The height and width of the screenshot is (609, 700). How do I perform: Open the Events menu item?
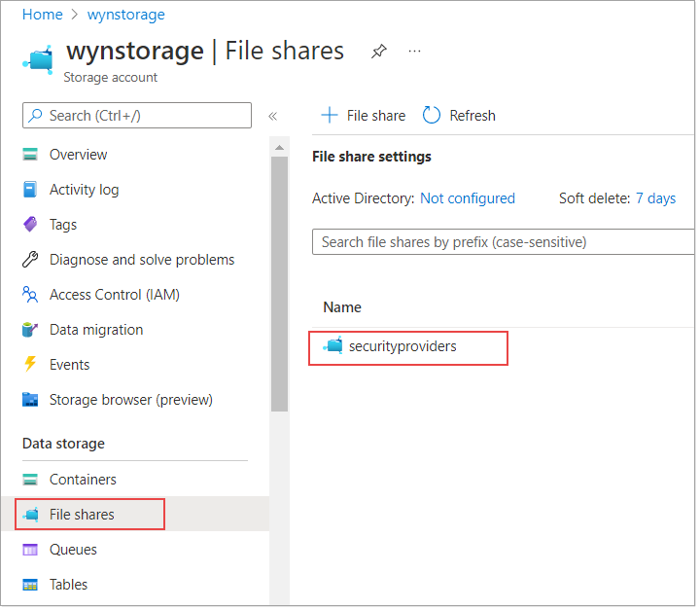coord(69,365)
